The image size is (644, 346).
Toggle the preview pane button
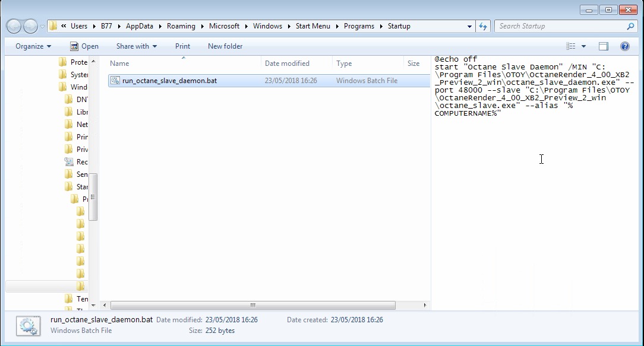coord(604,46)
